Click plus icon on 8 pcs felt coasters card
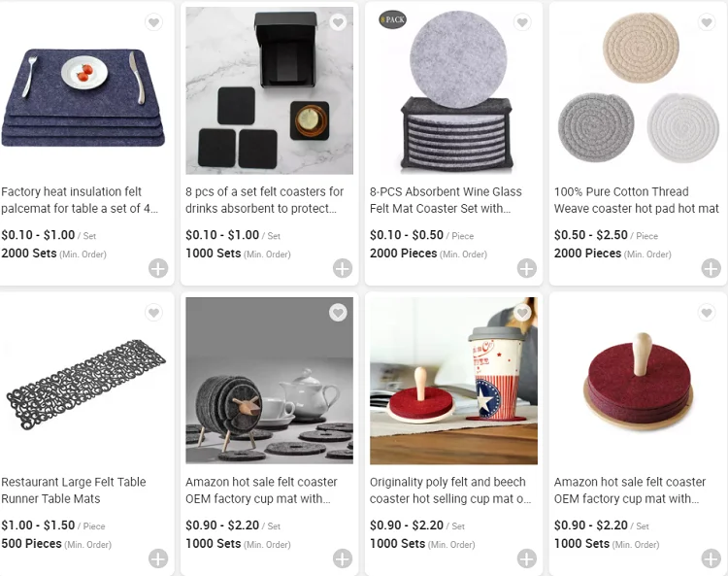 tap(343, 268)
